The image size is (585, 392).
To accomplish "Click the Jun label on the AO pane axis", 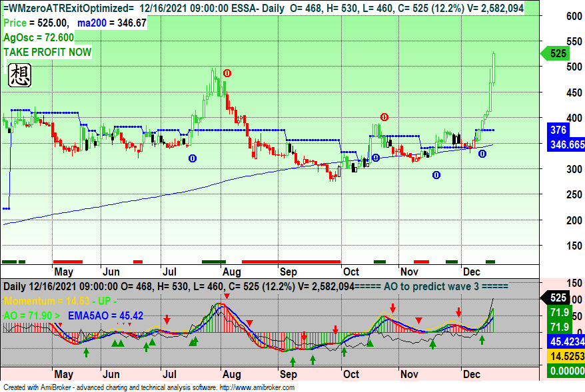I will click(x=111, y=375).
